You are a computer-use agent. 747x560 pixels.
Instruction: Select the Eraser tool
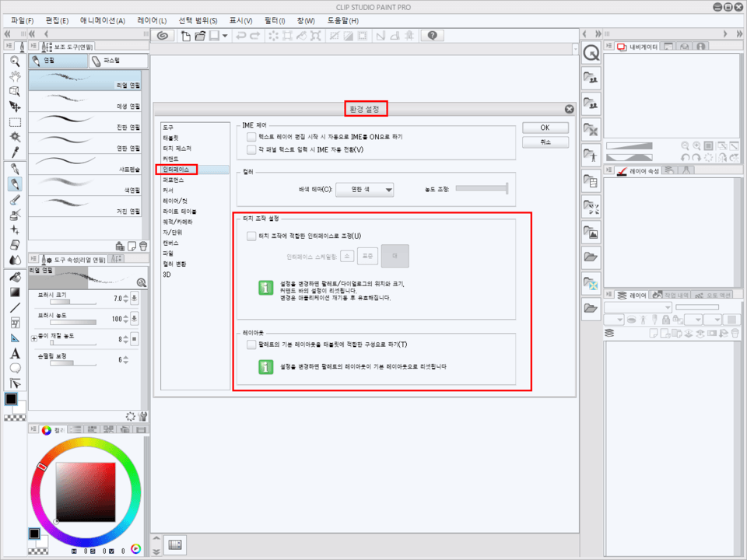[15, 245]
